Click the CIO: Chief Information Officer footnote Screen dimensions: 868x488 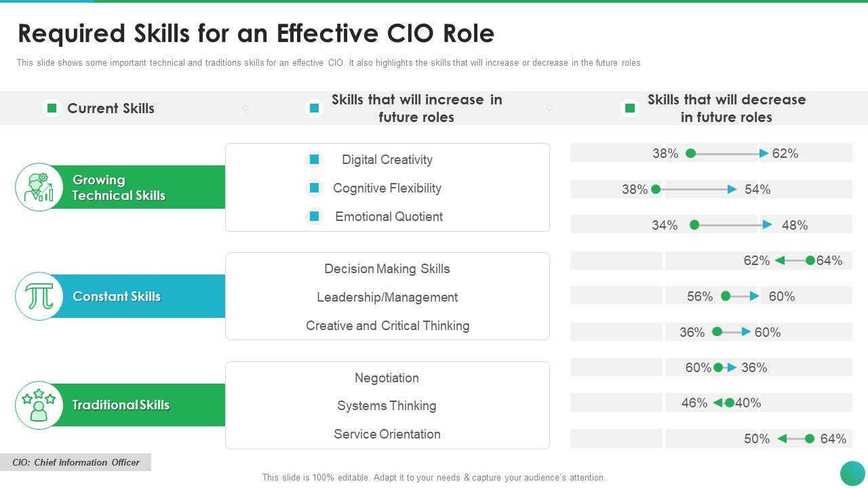pos(75,462)
